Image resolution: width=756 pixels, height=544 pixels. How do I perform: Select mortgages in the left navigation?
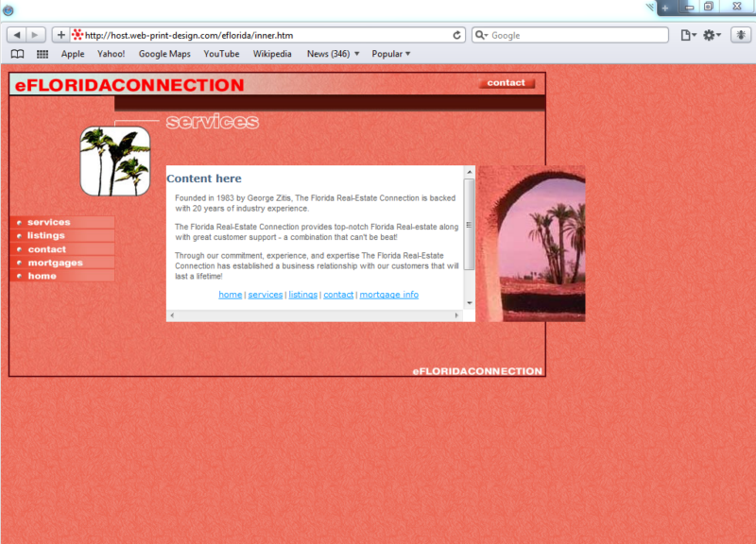click(62, 263)
